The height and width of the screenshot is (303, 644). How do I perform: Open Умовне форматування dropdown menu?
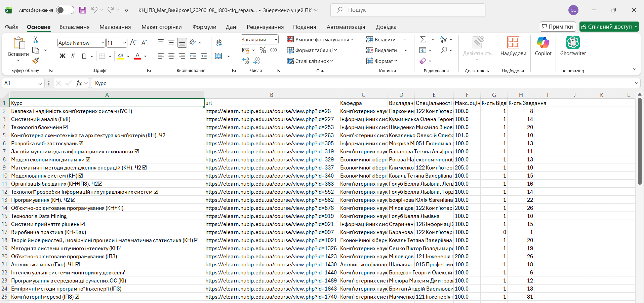[x=320, y=40]
